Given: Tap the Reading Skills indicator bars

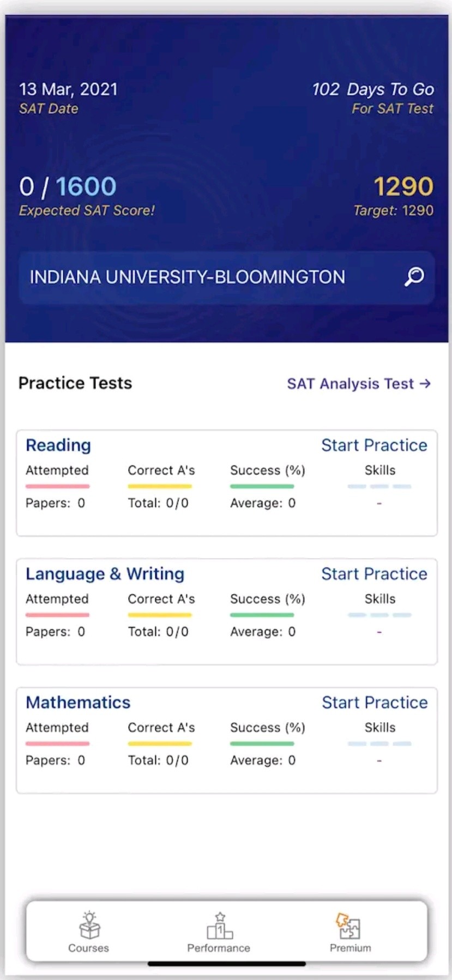Looking at the screenshot, I should [379, 486].
